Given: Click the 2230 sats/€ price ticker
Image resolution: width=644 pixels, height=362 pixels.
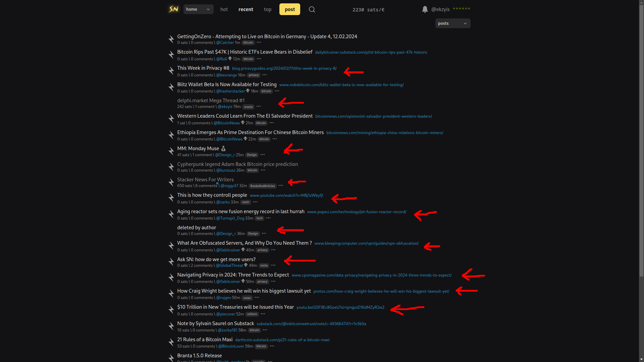Looking at the screenshot, I should 368,10.
